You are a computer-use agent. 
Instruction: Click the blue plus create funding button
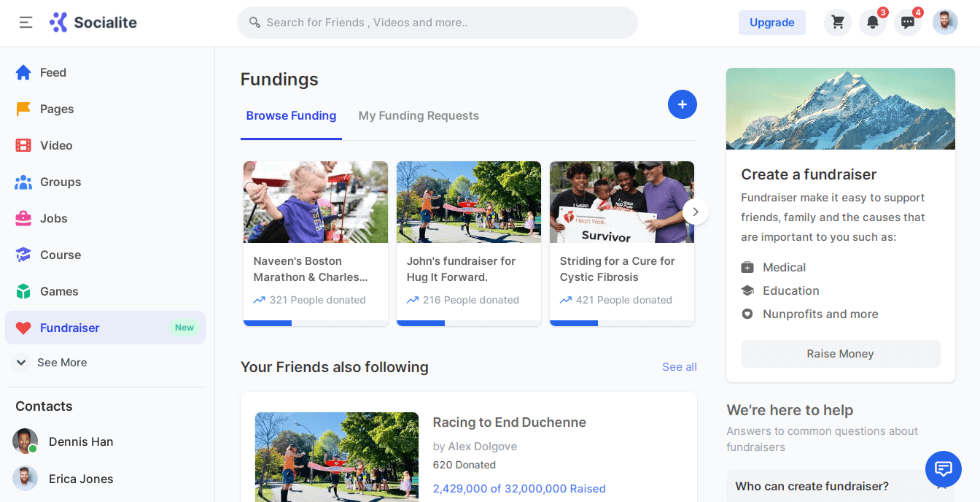682,105
